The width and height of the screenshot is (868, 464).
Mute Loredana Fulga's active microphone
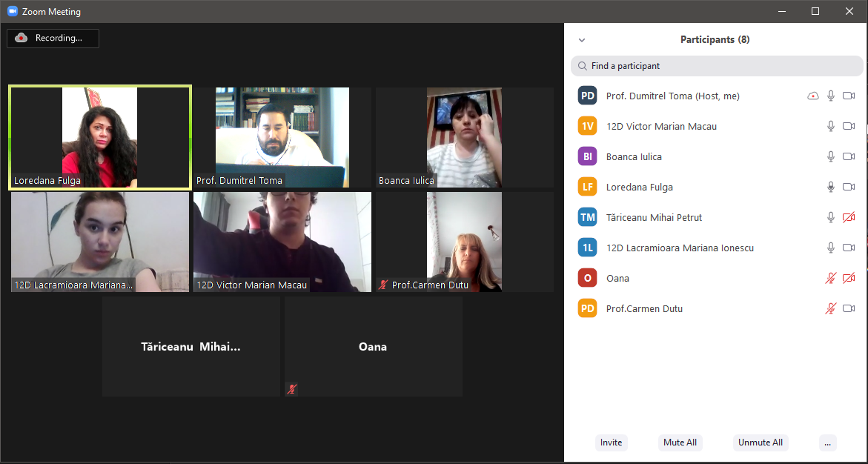click(830, 187)
